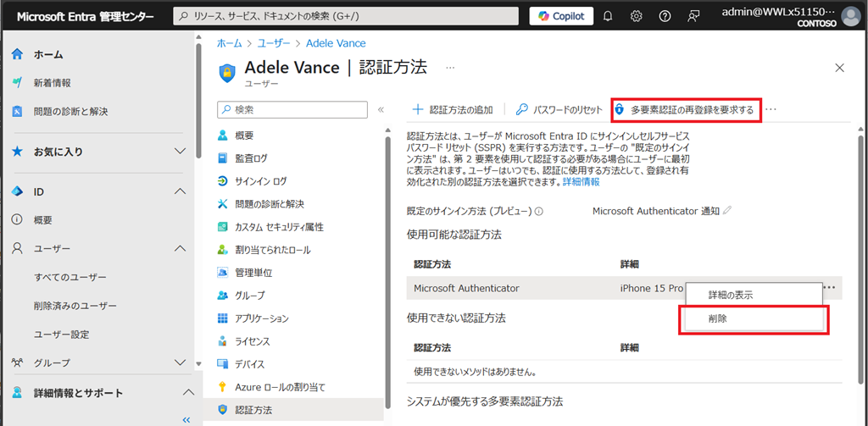868x426 pixels.
Task: Open the ellipsis beside the 認証方法 title
Action: (x=450, y=68)
